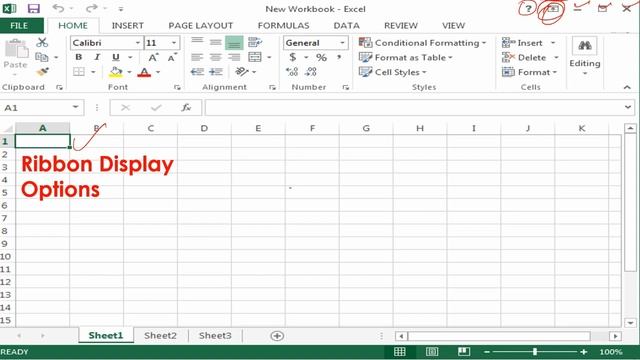Expand the formula bar
The height and width of the screenshot is (360, 640).
[x=628, y=107]
